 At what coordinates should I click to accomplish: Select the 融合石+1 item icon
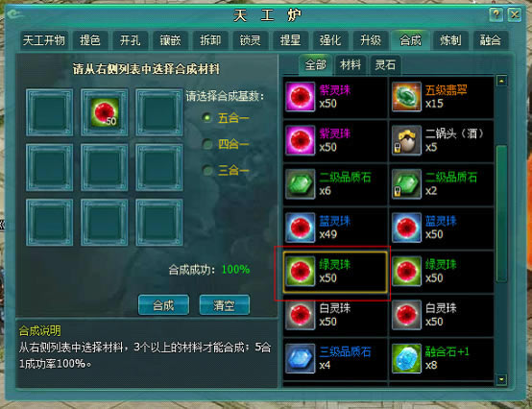point(406,358)
